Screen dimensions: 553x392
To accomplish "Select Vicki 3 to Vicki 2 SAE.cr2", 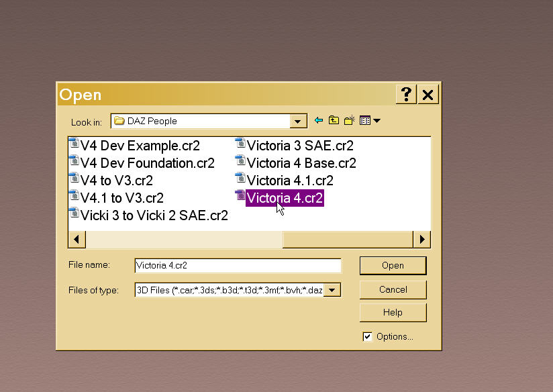I will pos(154,215).
